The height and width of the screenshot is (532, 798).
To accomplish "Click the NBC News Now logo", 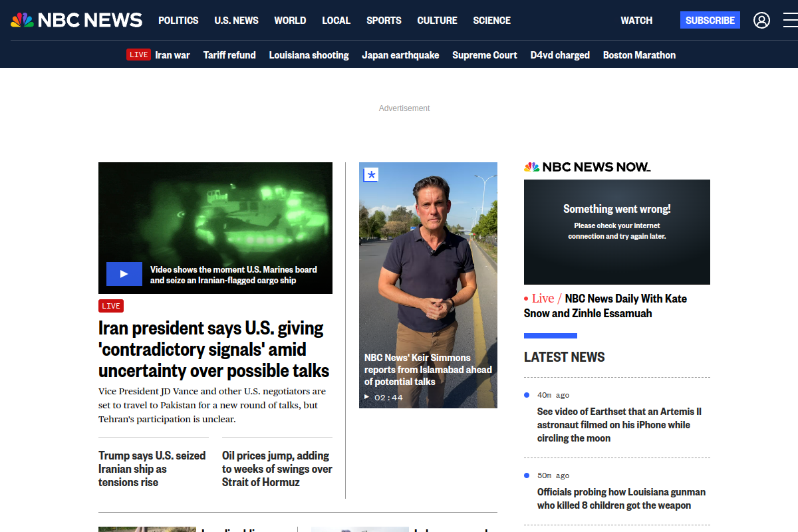I will pos(587,167).
